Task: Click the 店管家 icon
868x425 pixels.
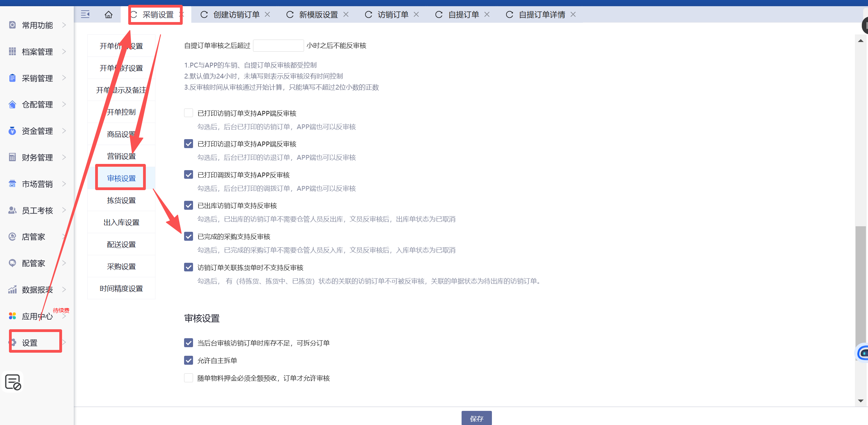Action: (12, 237)
